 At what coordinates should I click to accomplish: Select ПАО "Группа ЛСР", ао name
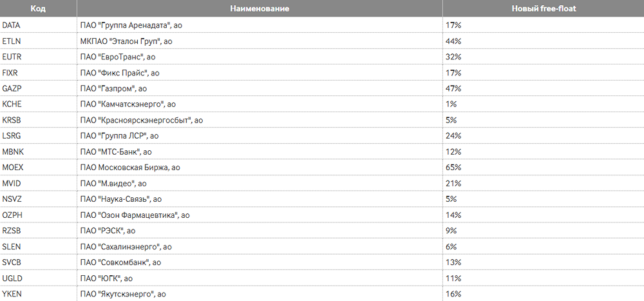119,136
